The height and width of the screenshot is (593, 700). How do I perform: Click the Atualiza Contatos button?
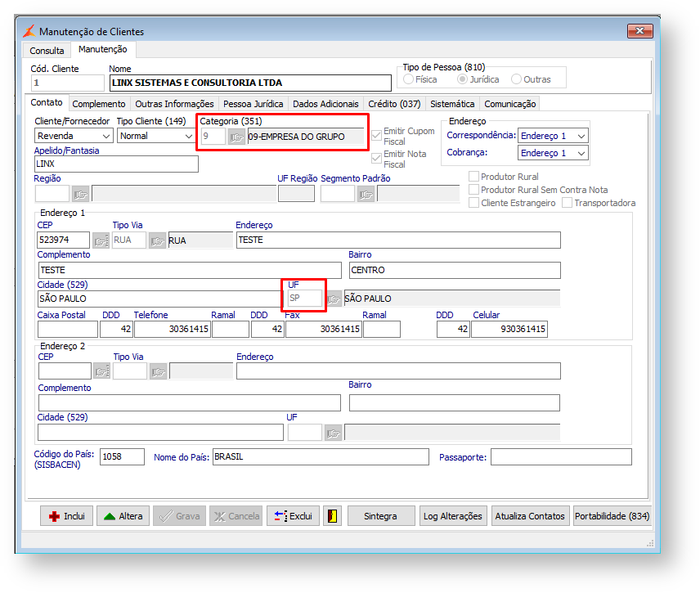(x=529, y=516)
